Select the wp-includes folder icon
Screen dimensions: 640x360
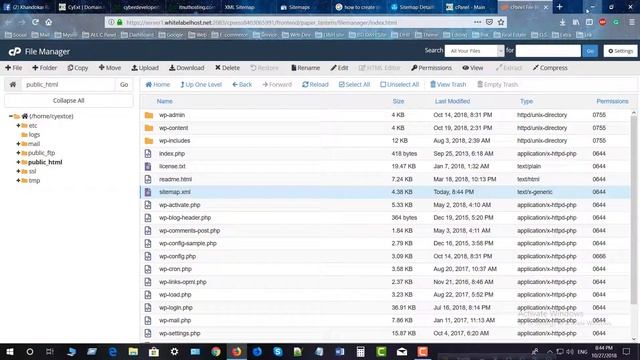click(149, 141)
